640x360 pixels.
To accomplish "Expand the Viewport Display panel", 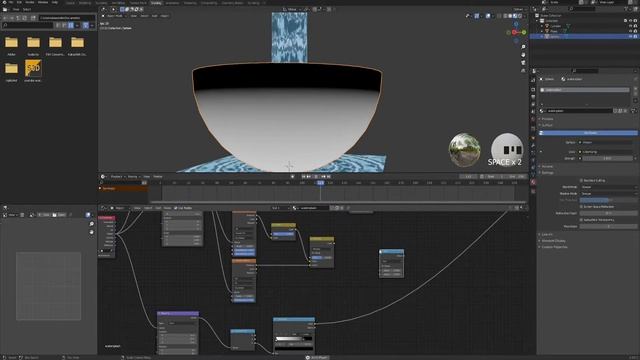I will 553,241.
